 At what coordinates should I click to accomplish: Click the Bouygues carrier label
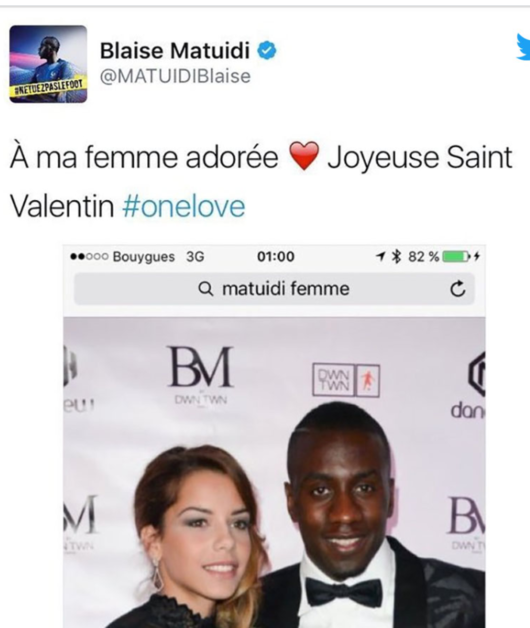tap(143, 257)
